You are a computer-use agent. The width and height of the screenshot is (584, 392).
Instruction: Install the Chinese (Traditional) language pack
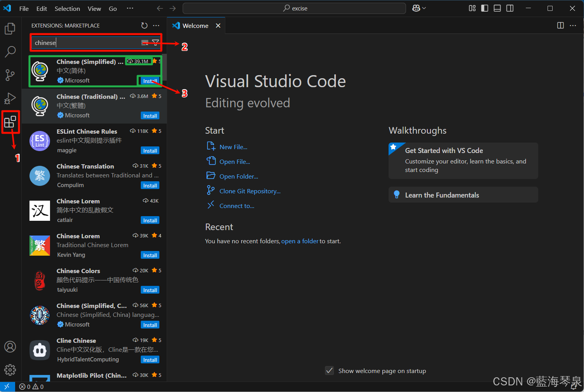point(150,116)
